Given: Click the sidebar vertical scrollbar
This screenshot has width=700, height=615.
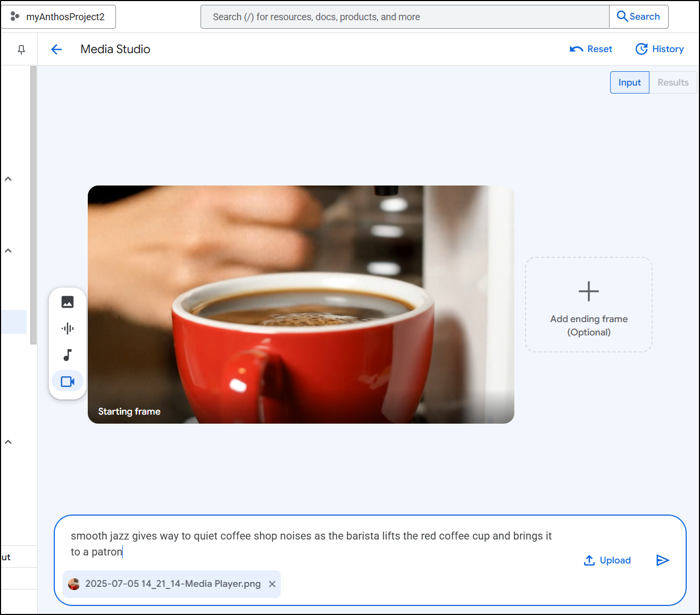Looking at the screenshot, I should tap(34, 205).
